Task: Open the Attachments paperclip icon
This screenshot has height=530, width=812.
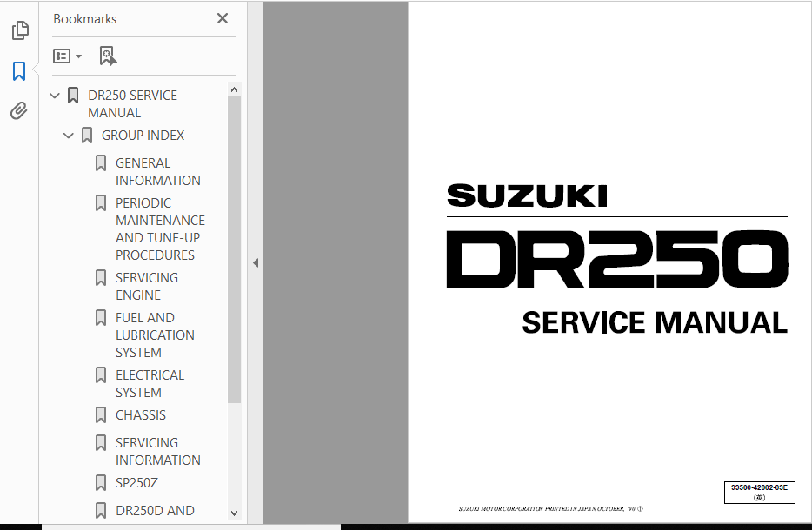Action: click(19, 110)
